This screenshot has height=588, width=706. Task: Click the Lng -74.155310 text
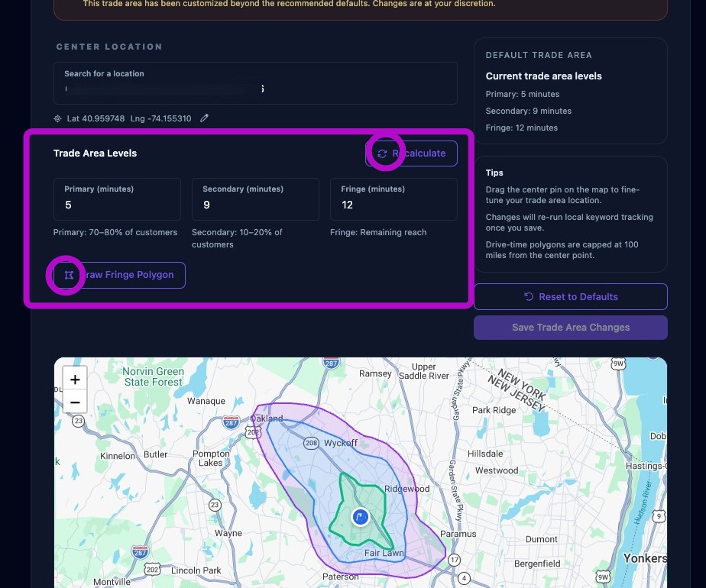pyautogui.click(x=160, y=119)
